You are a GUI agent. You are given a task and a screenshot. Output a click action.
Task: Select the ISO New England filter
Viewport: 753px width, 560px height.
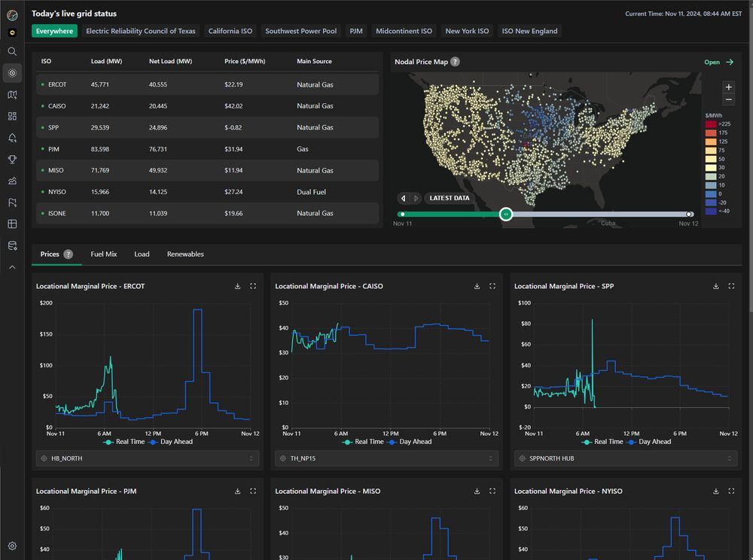529,31
